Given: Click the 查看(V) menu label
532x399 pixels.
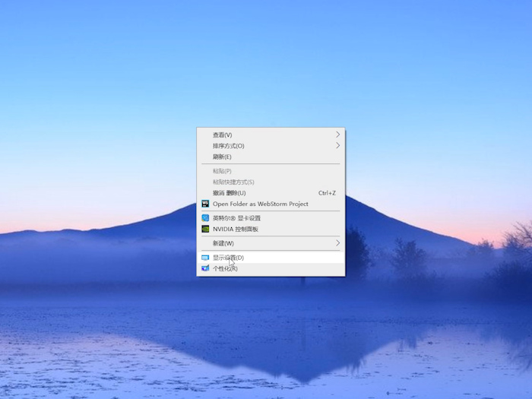Looking at the screenshot, I should (x=223, y=135).
